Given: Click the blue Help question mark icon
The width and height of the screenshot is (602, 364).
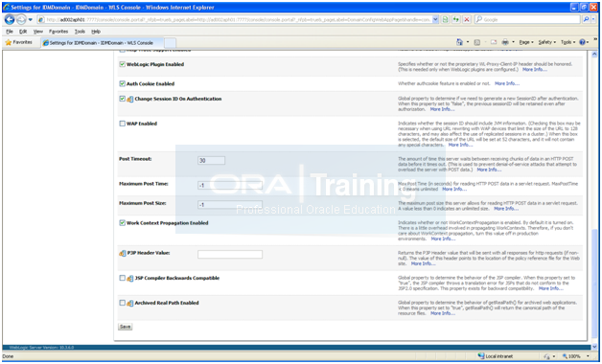Looking at the screenshot, I should tap(583, 42).
